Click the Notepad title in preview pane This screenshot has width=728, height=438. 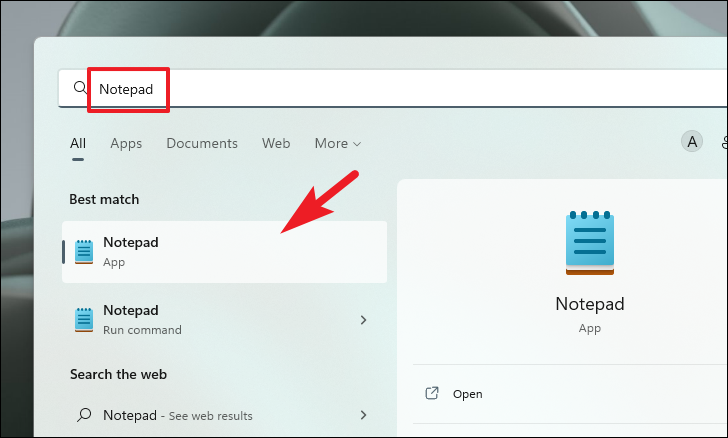pyautogui.click(x=590, y=304)
